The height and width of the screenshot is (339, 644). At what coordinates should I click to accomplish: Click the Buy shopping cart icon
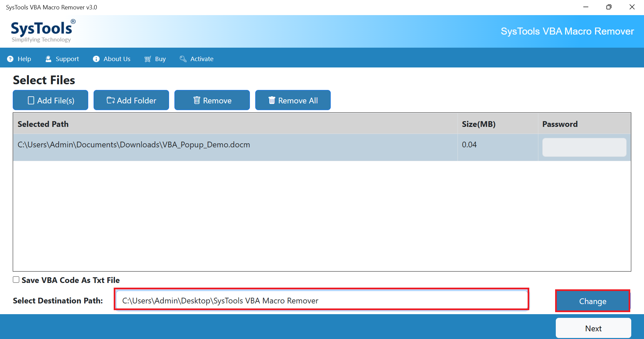tap(148, 59)
